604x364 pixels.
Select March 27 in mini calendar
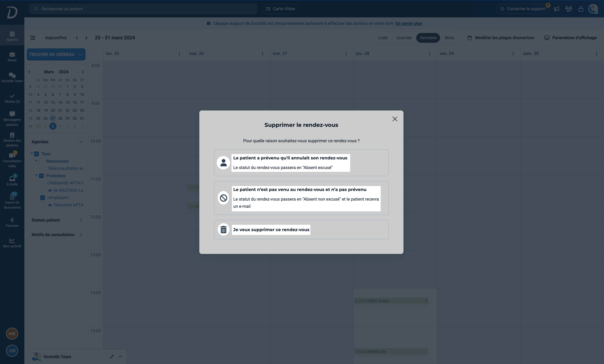(x=53, y=118)
